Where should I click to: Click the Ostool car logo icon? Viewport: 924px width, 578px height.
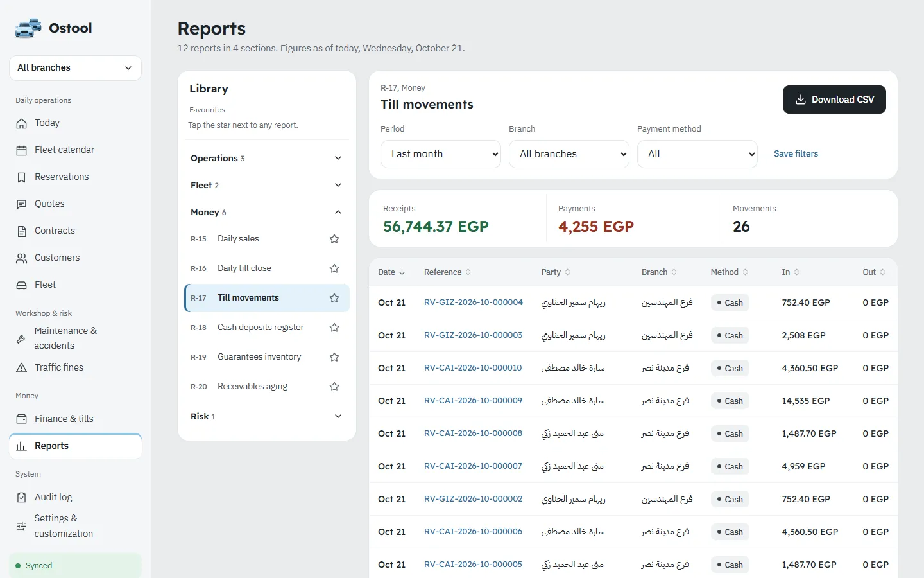pyautogui.click(x=28, y=28)
